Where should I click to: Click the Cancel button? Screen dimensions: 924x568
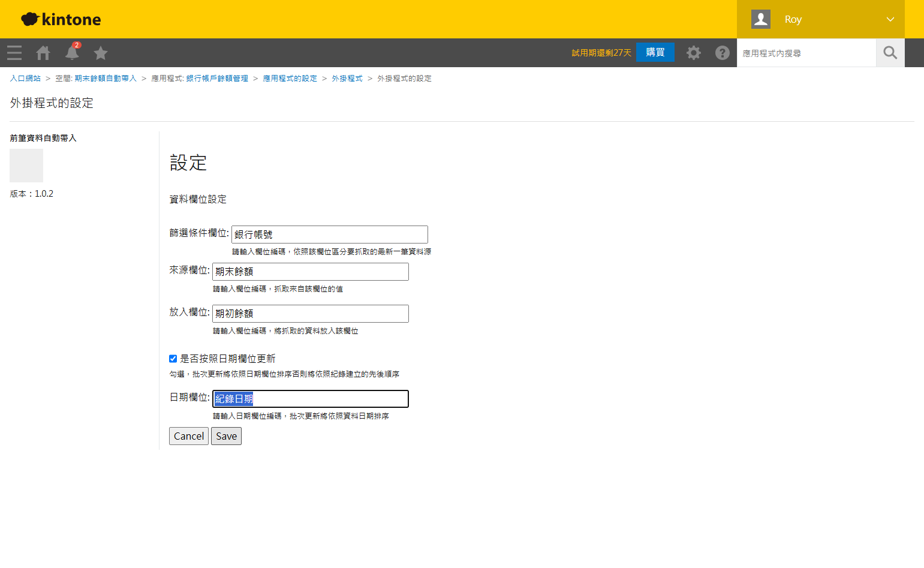(189, 436)
